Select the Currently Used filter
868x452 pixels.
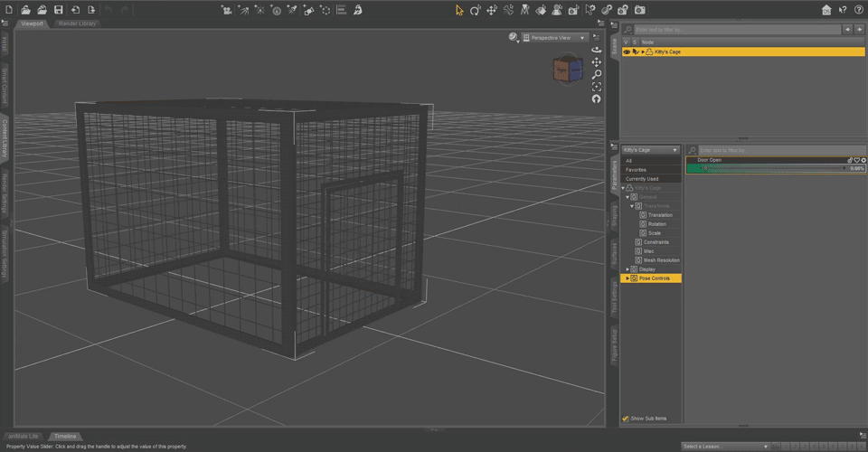[642, 179]
